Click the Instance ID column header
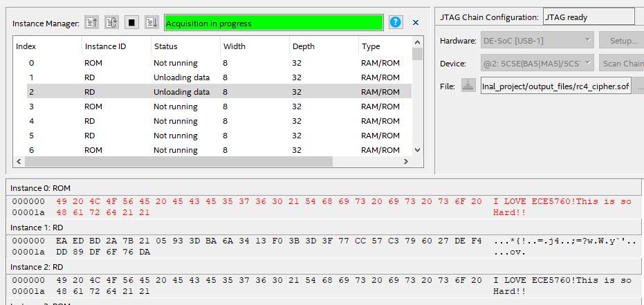The width and height of the screenshot is (644, 305). (116, 46)
